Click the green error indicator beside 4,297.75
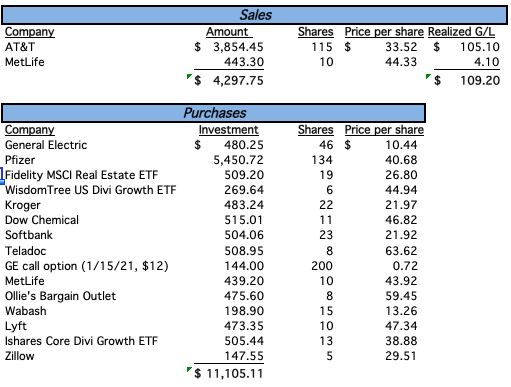The width and height of the screenshot is (511, 387). coord(189,76)
